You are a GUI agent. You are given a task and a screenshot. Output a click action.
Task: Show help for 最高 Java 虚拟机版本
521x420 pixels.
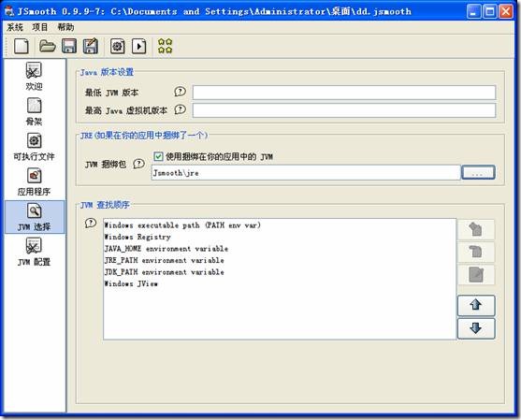pyautogui.click(x=181, y=109)
